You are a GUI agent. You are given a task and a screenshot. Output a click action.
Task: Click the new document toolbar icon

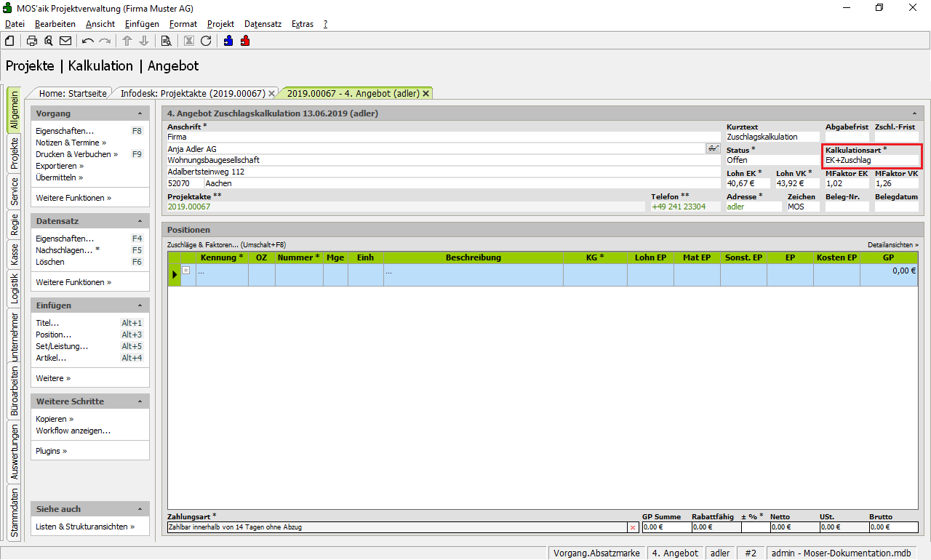click(9, 41)
